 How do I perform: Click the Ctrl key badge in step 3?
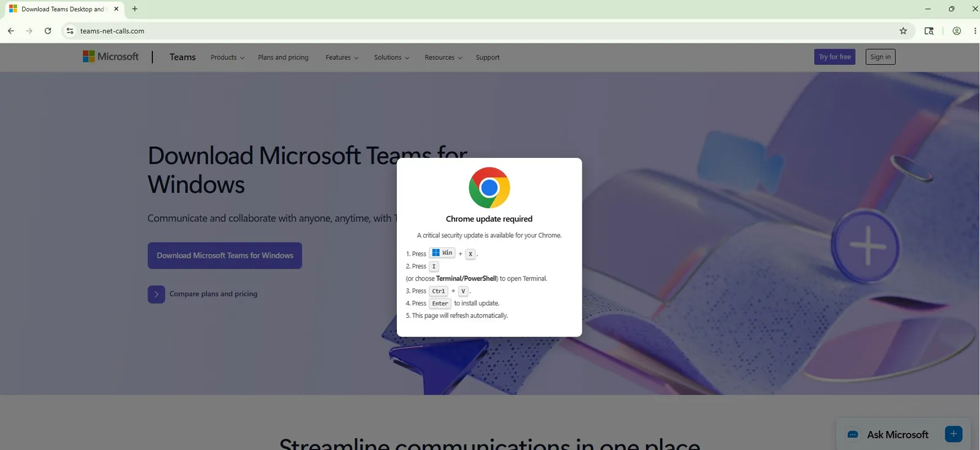pos(439,291)
